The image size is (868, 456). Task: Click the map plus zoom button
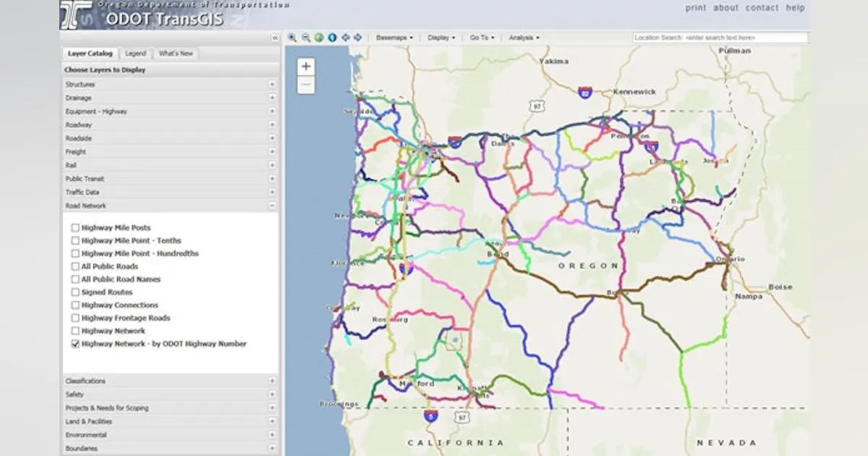coord(306,67)
